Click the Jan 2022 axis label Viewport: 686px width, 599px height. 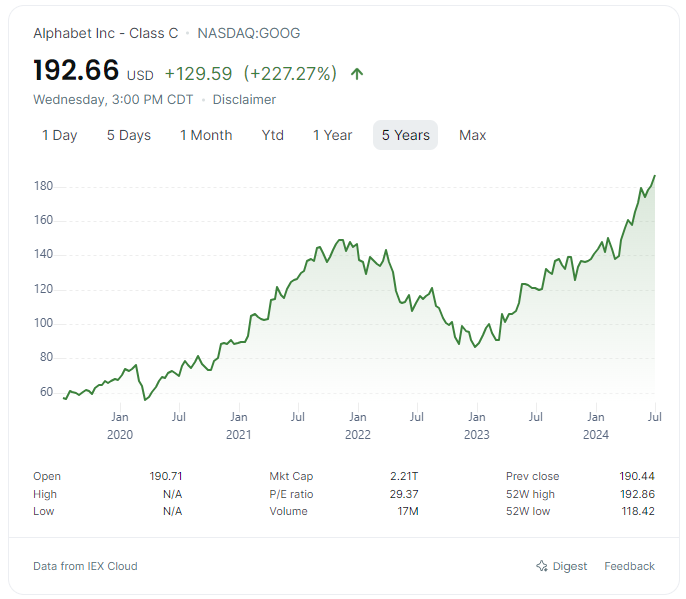pos(358,426)
